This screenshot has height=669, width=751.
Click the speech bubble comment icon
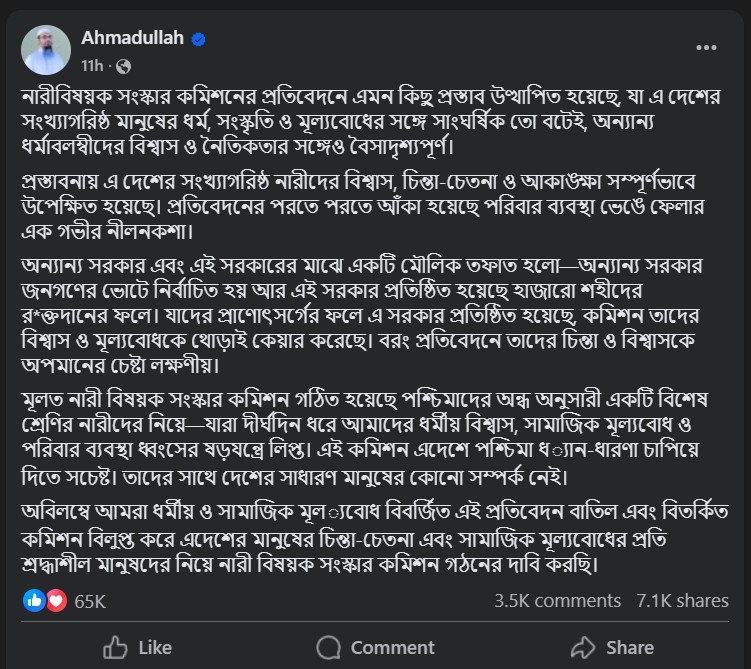[329, 647]
